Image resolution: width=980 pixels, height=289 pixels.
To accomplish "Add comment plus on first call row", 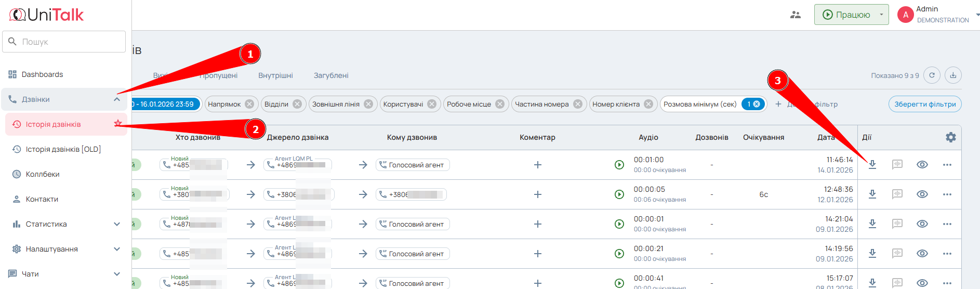I will [537, 165].
